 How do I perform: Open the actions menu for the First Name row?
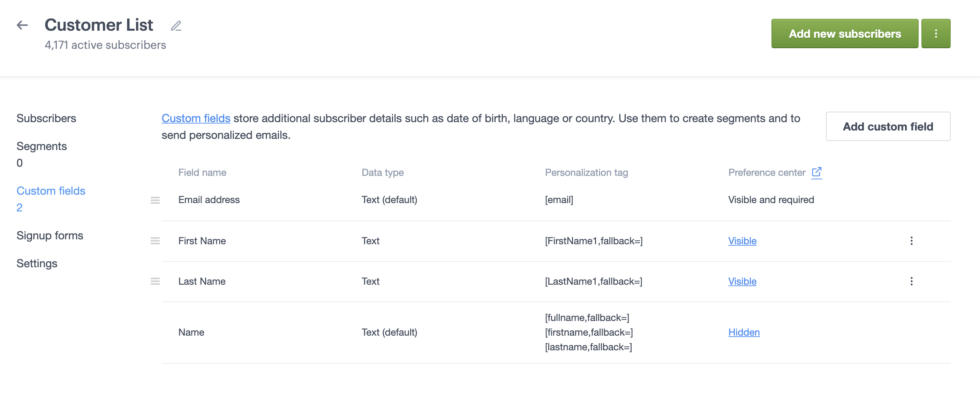coord(912,240)
